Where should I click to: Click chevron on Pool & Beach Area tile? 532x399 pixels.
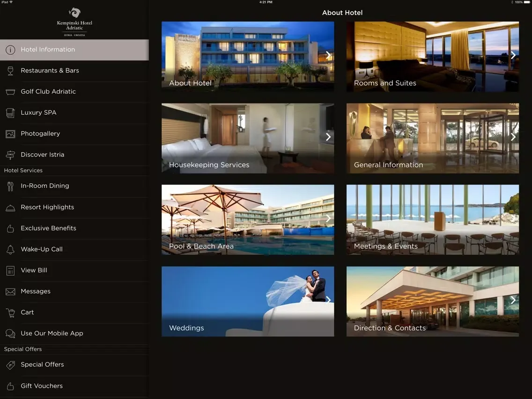point(328,219)
